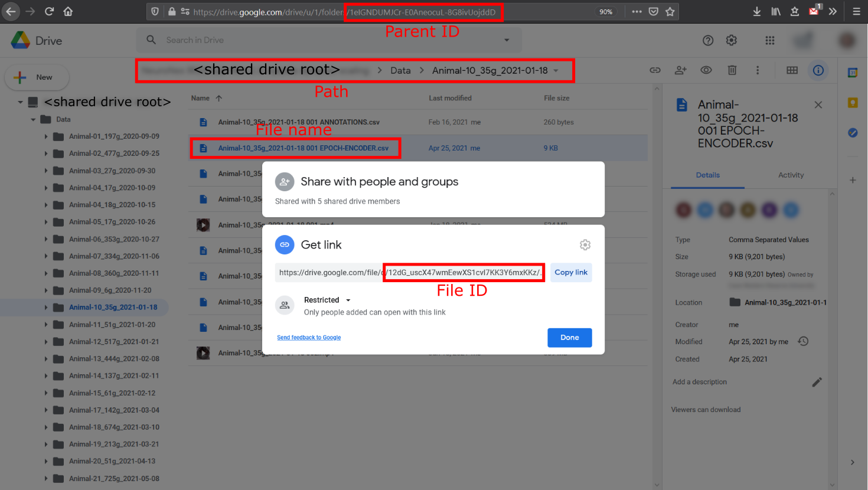Toggle the details info panel icon
This screenshot has width=868, height=490.
point(818,70)
